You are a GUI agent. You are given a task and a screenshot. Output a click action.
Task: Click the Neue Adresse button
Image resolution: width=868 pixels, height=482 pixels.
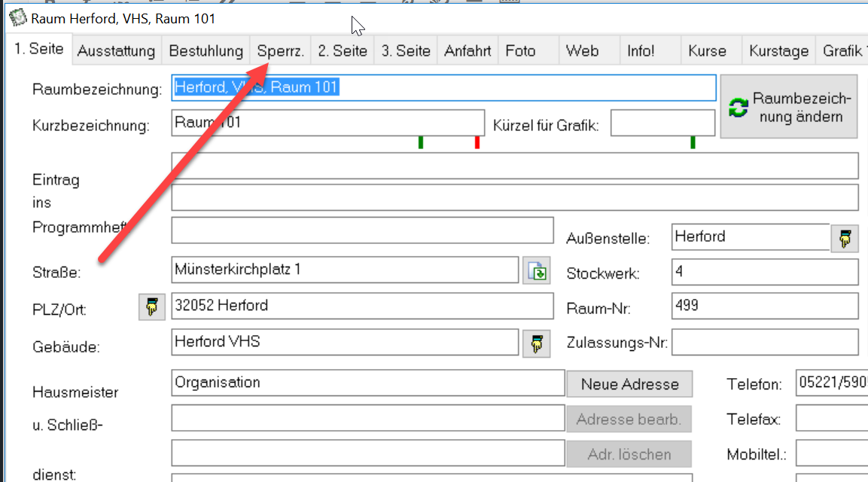[x=629, y=384]
